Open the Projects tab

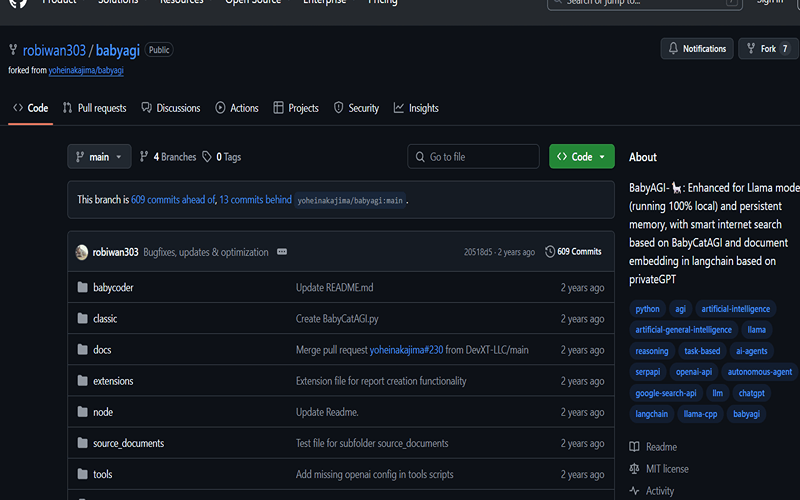pyautogui.click(x=296, y=108)
